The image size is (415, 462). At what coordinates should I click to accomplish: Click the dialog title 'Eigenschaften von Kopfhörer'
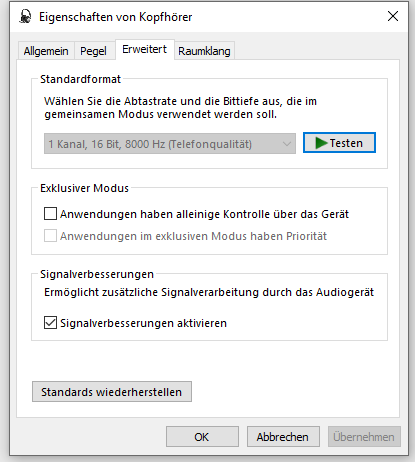coord(115,17)
